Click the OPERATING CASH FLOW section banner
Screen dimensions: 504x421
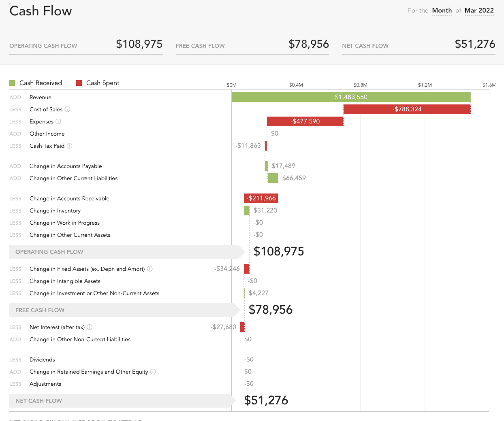(127, 252)
